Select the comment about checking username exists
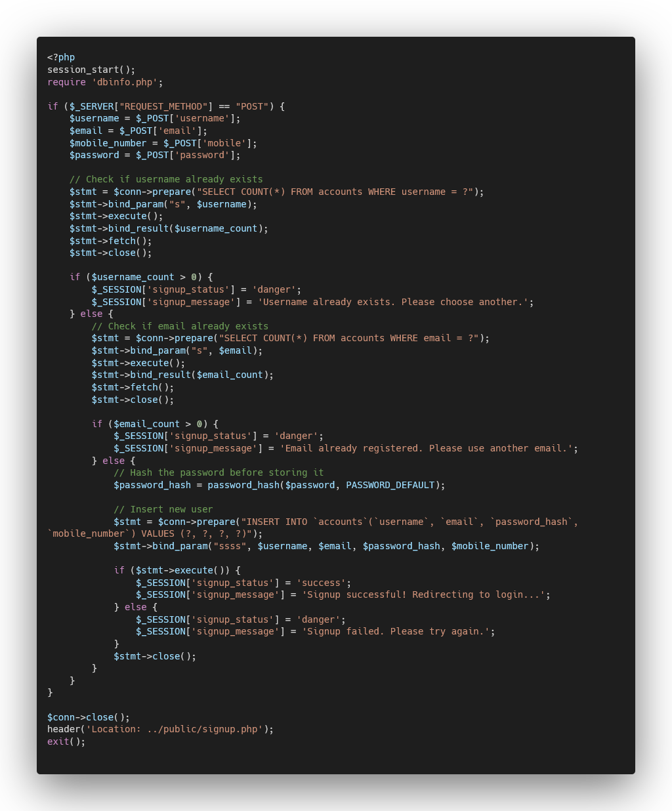Screen dimensions: 672x811 pyautogui.click(x=165, y=178)
